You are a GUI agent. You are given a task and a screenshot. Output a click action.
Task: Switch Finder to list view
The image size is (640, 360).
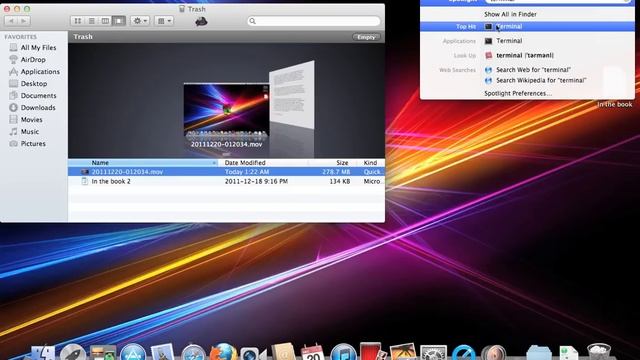tap(91, 21)
